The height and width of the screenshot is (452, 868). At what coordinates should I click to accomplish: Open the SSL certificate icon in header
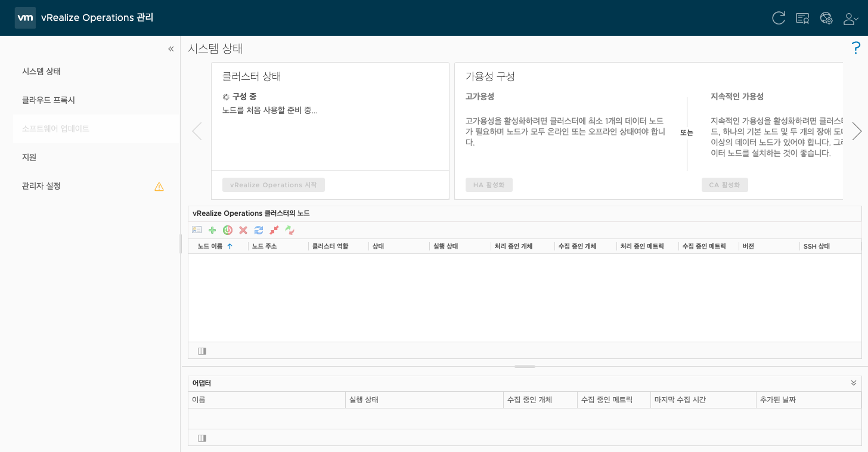click(802, 18)
